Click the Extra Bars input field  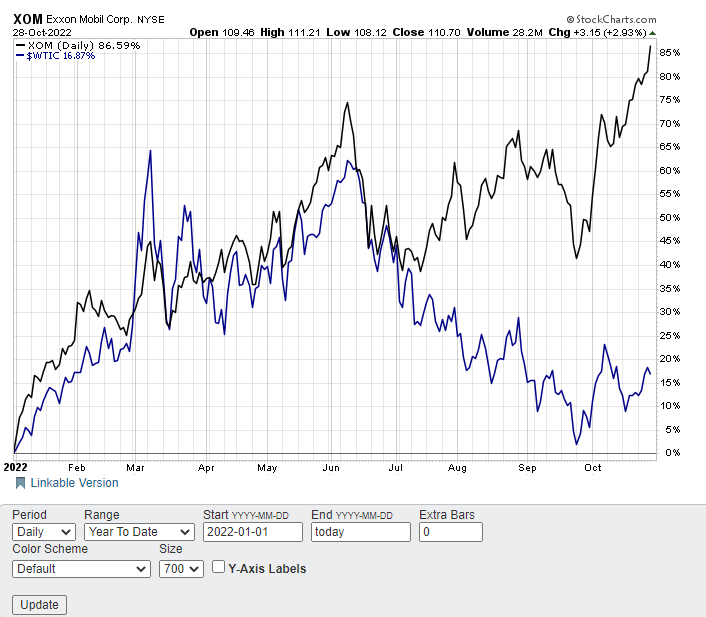click(451, 532)
